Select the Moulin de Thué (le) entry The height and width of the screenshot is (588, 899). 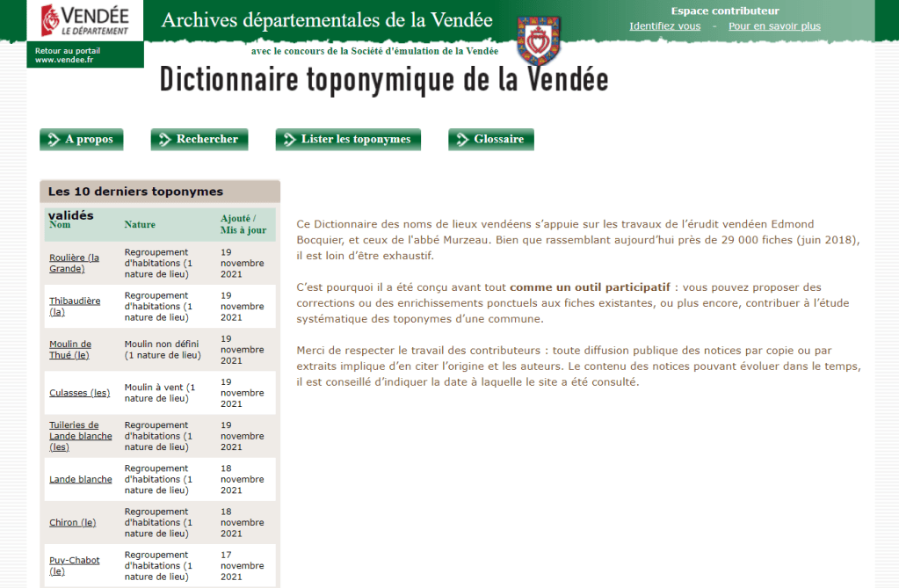click(x=70, y=349)
